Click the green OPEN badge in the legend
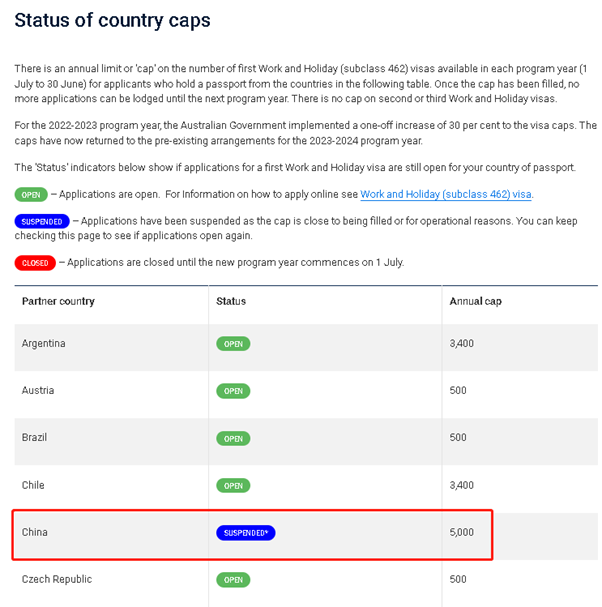Viewport: 602px width, 607px height. point(31,195)
